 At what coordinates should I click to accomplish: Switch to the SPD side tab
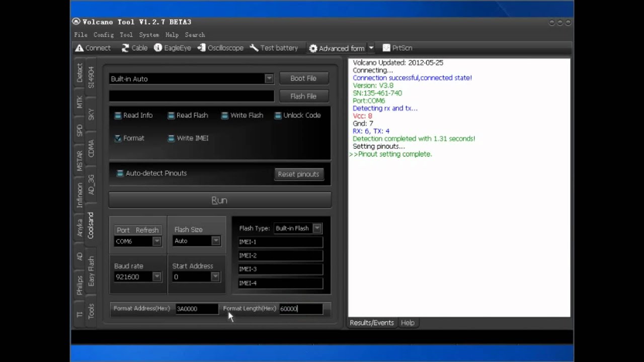tap(79, 131)
